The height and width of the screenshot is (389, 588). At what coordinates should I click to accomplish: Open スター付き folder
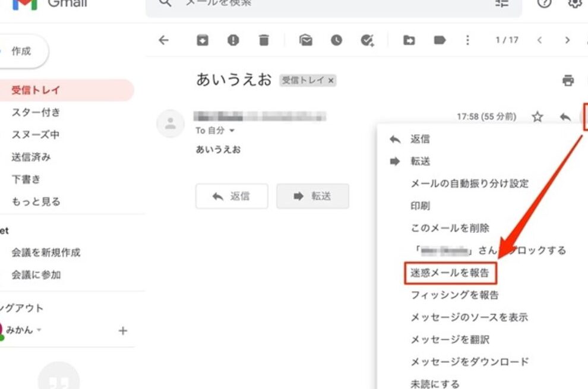(36, 112)
